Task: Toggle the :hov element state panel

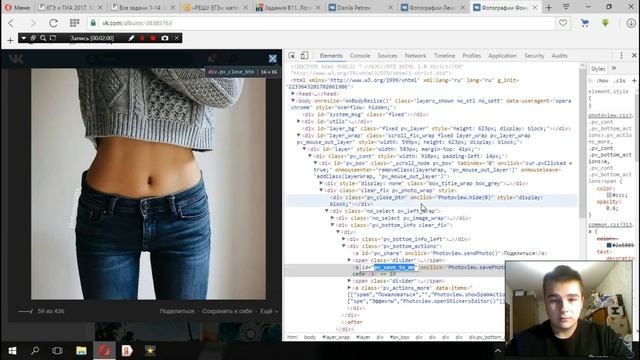Action: (603, 81)
